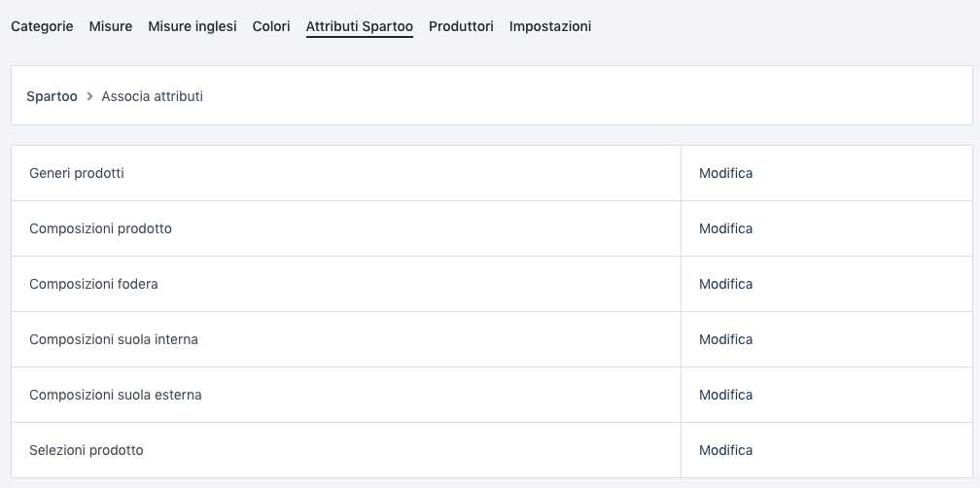Click the Selezioni prodotto row label
This screenshot has height=488, width=980.
pos(87,450)
